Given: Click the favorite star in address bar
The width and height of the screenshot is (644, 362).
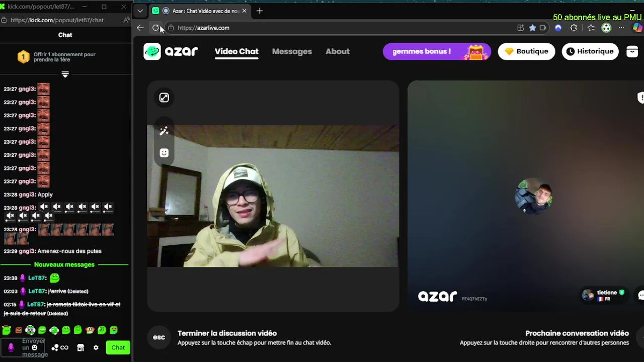Looking at the screenshot, I should [532, 28].
